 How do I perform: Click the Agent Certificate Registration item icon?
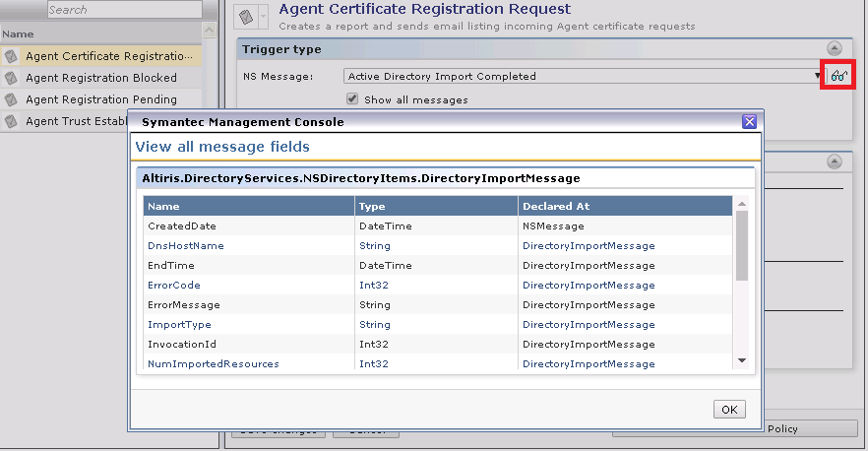(x=11, y=56)
